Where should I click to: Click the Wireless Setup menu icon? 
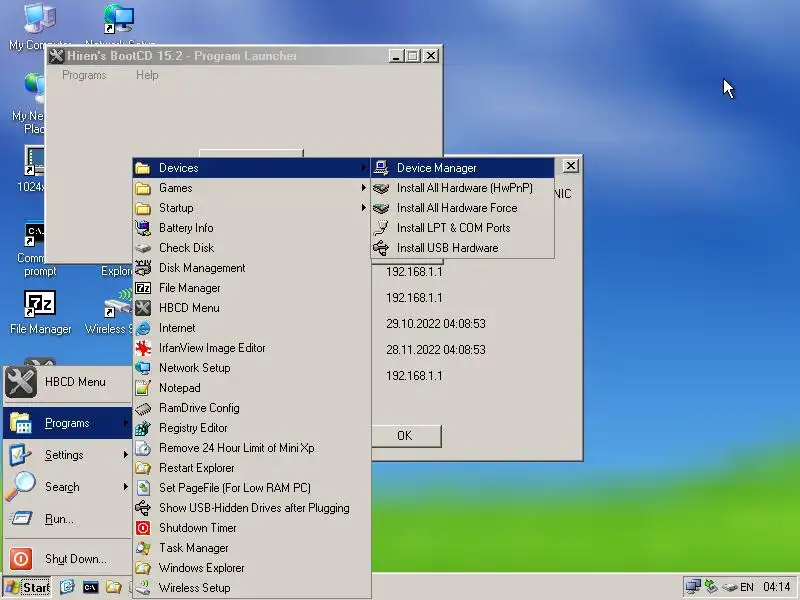click(143, 588)
